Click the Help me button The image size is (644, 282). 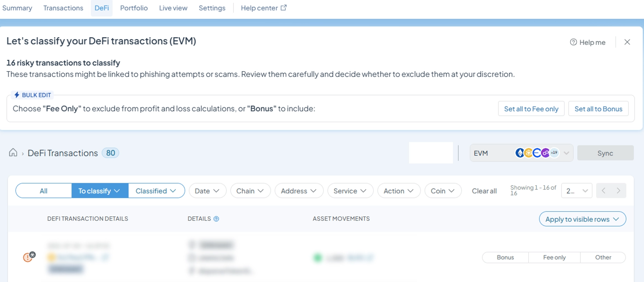[588, 42]
